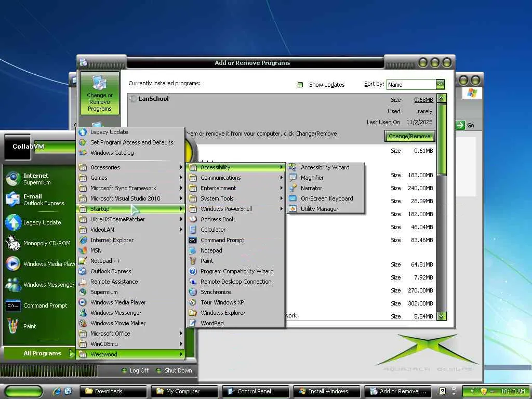Open Set Program Access and Defaults
532x399 pixels.
[130, 142]
